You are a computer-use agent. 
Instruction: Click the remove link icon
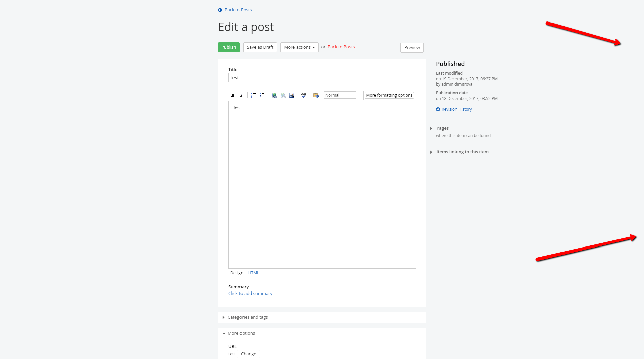283,95
